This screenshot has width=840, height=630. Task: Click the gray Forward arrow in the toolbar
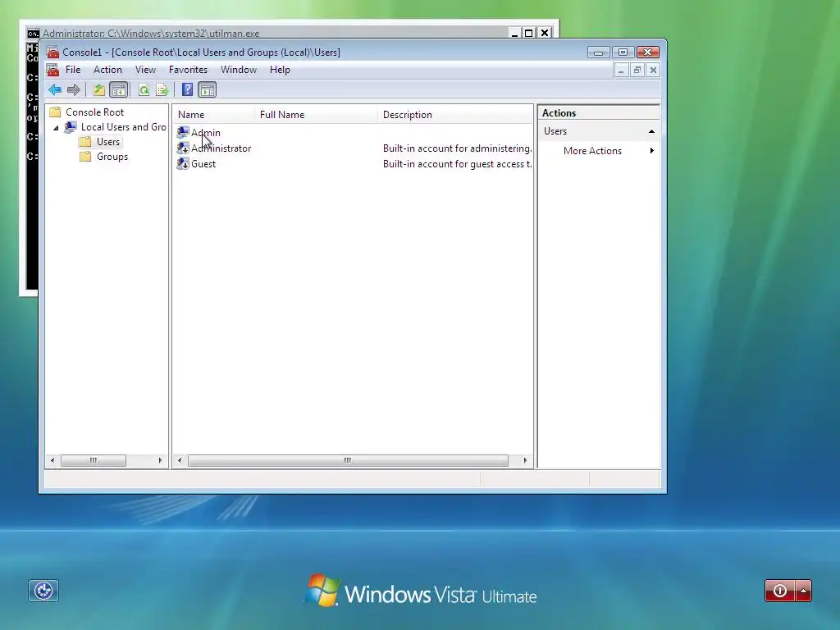[x=73, y=90]
